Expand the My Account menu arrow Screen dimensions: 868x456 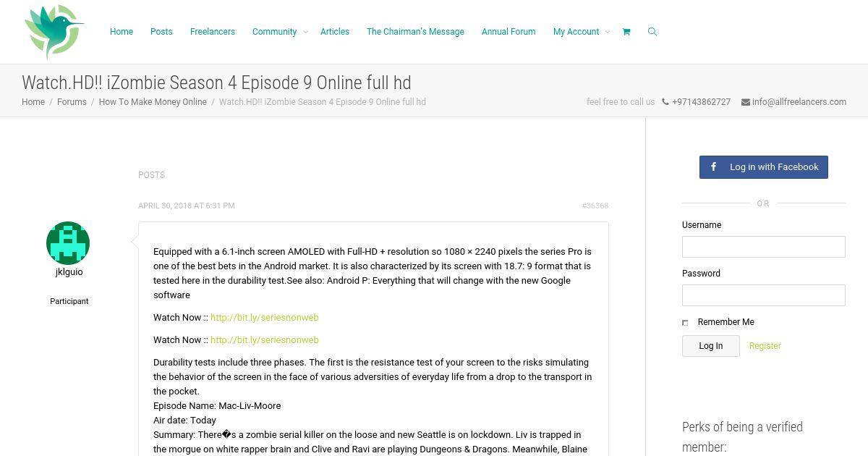pyautogui.click(x=607, y=32)
